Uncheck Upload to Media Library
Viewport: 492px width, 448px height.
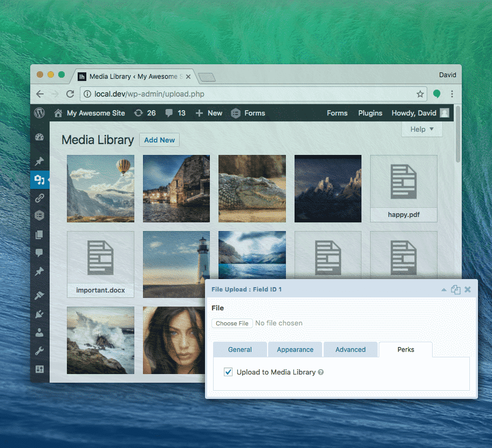(x=228, y=372)
